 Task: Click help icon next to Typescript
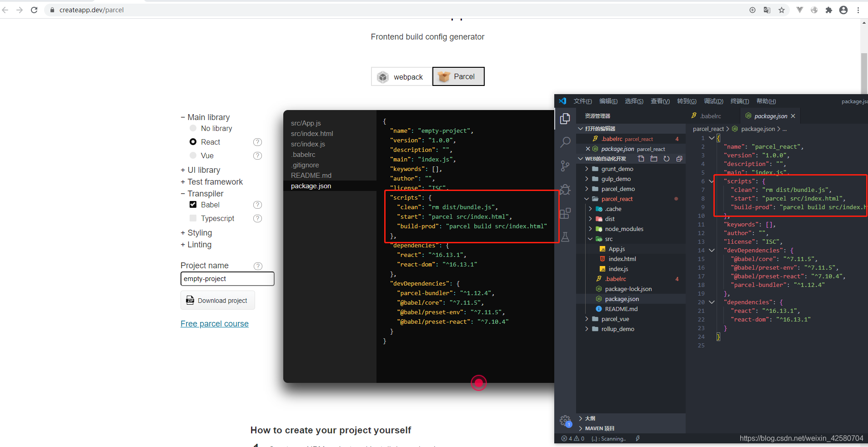tap(257, 219)
